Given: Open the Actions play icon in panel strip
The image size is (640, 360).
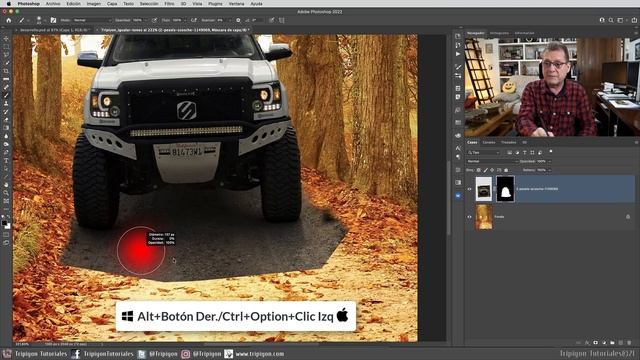Looking at the screenshot, I should click(458, 54).
